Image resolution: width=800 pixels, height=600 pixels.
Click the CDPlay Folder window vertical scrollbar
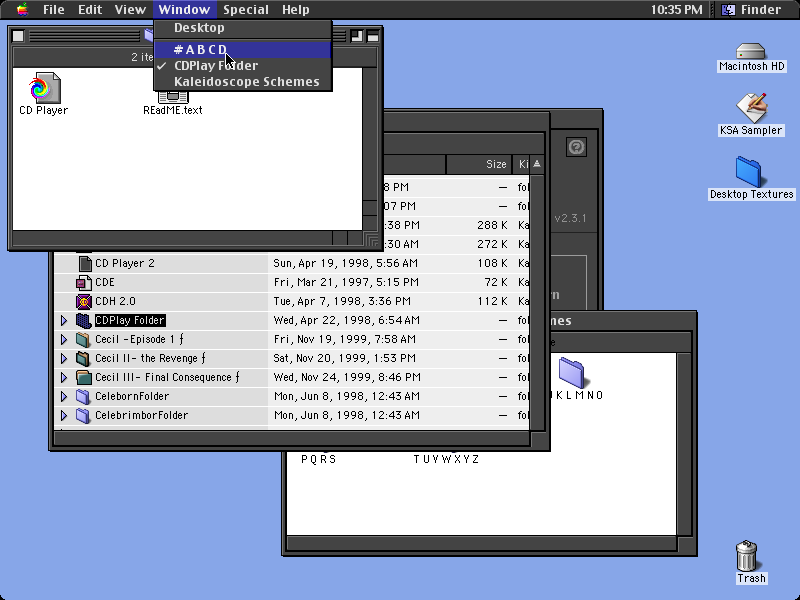[x=369, y=148]
